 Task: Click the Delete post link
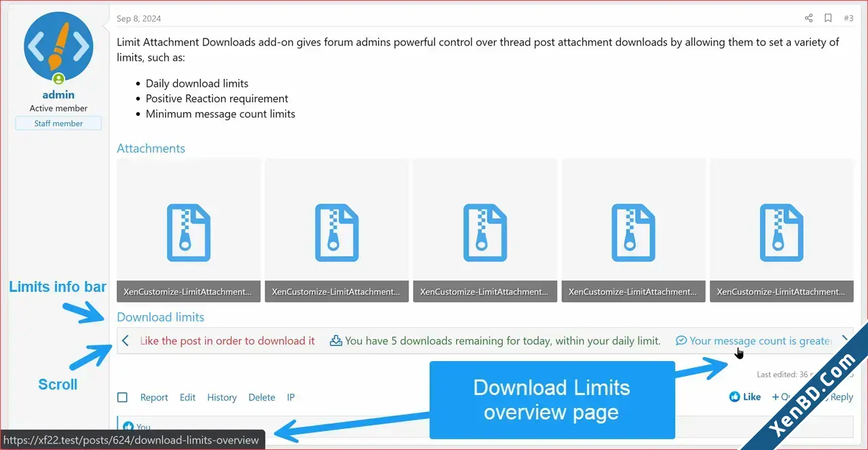tap(261, 397)
